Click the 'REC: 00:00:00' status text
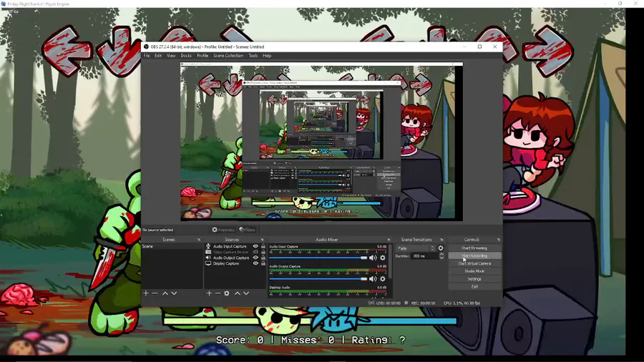 click(423, 303)
